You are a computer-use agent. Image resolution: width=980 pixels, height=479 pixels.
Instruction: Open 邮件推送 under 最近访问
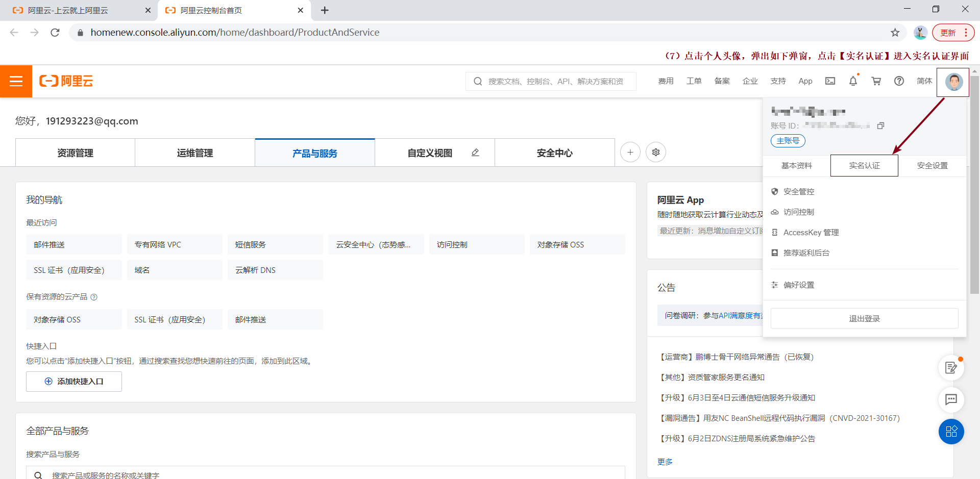tap(74, 245)
